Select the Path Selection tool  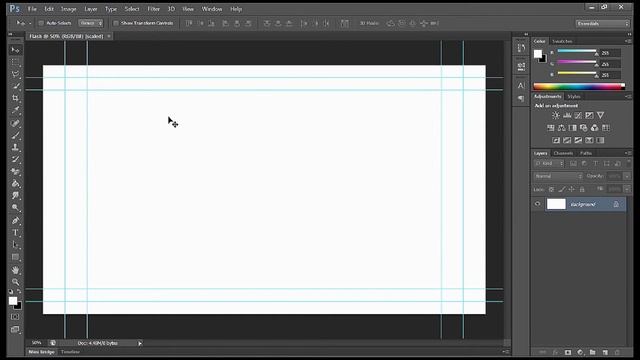tap(15, 245)
